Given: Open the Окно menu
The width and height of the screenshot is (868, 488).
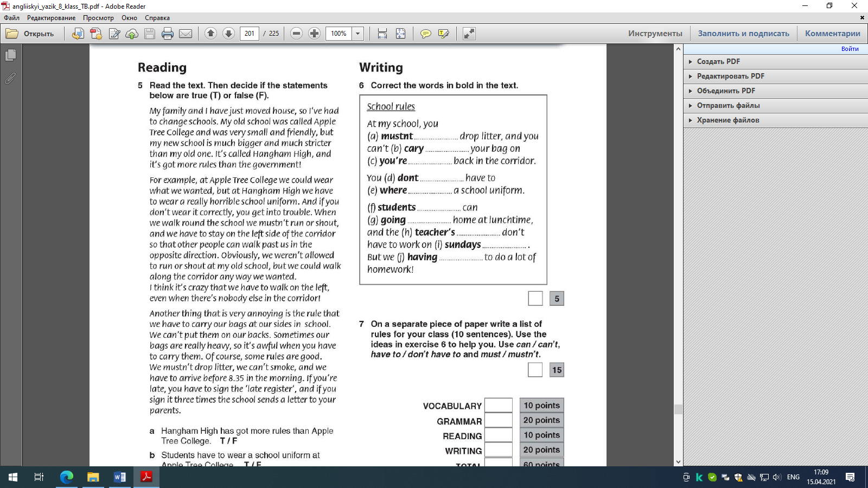Looking at the screenshot, I should click(x=129, y=18).
